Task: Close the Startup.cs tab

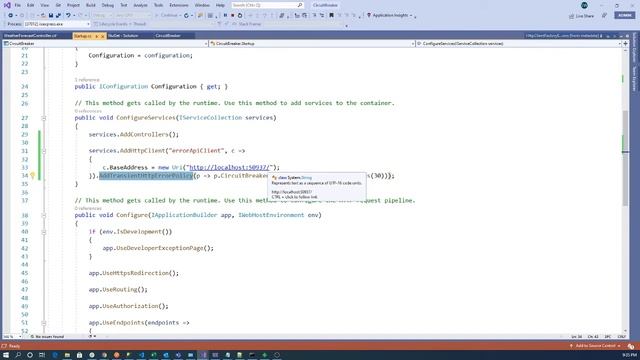Action: (x=102, y=36)
